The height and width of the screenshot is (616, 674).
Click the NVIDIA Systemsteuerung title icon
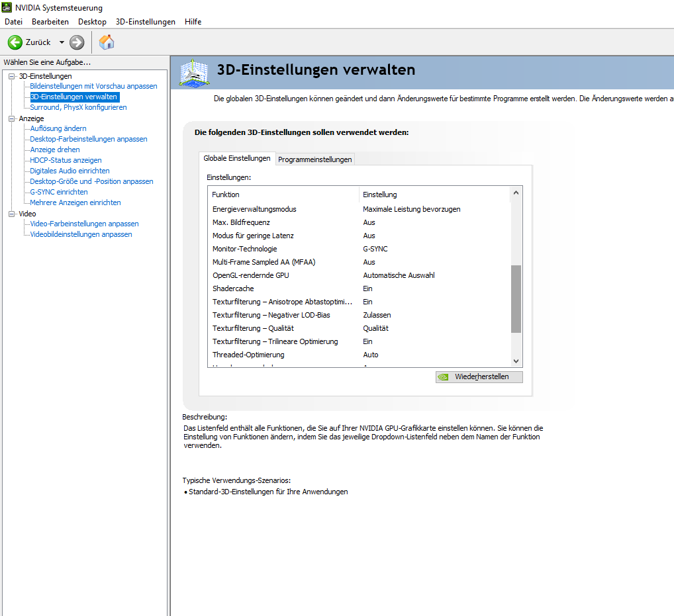(7, 7)
